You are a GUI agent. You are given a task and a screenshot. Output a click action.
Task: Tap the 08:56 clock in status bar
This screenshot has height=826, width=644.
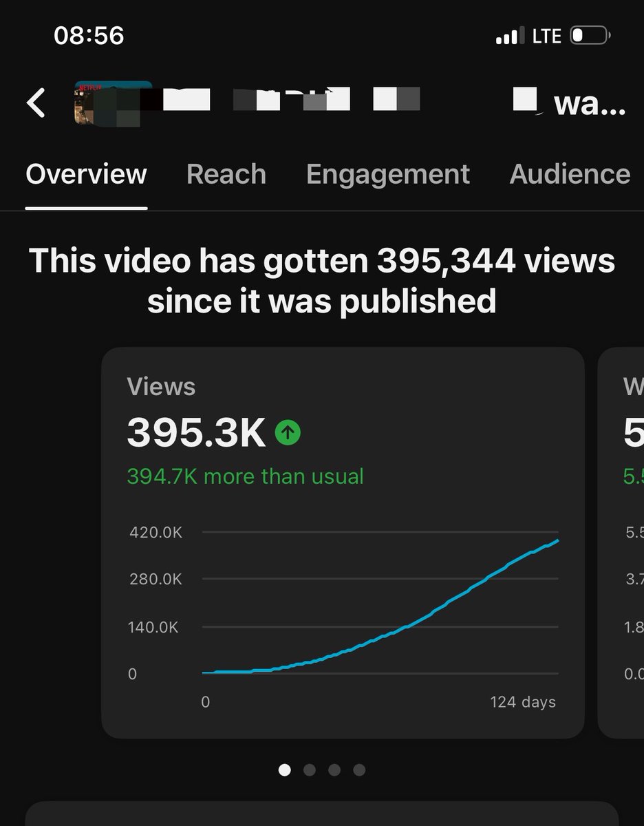click(x=89, y=36)
